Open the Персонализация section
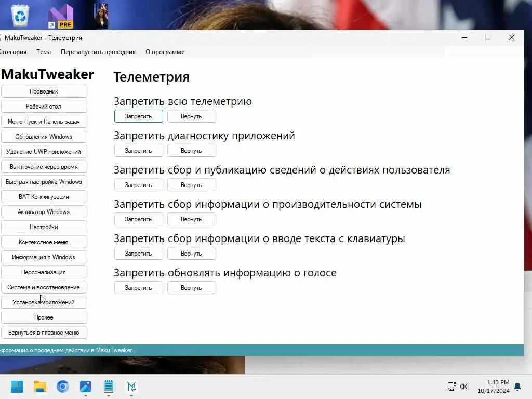 44,272
